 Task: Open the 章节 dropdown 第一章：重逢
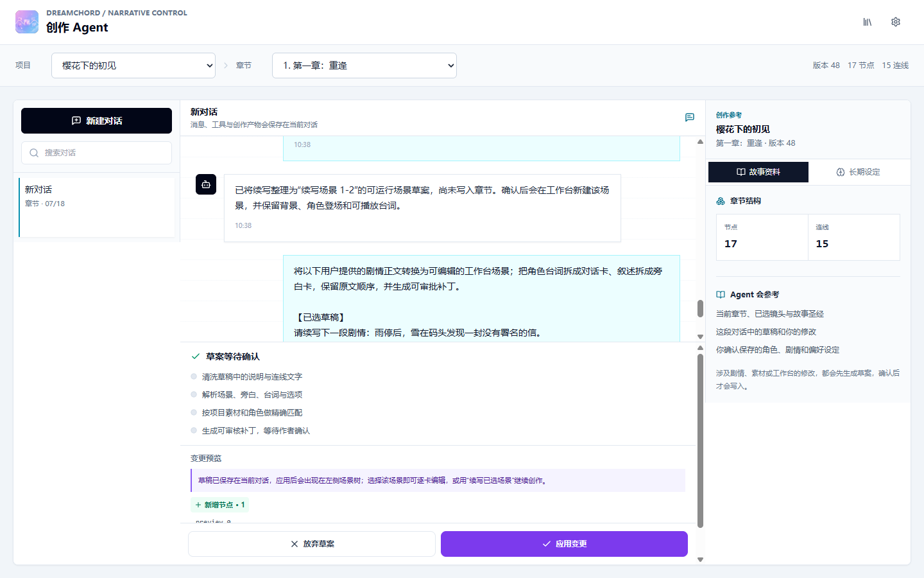(364, 66)
